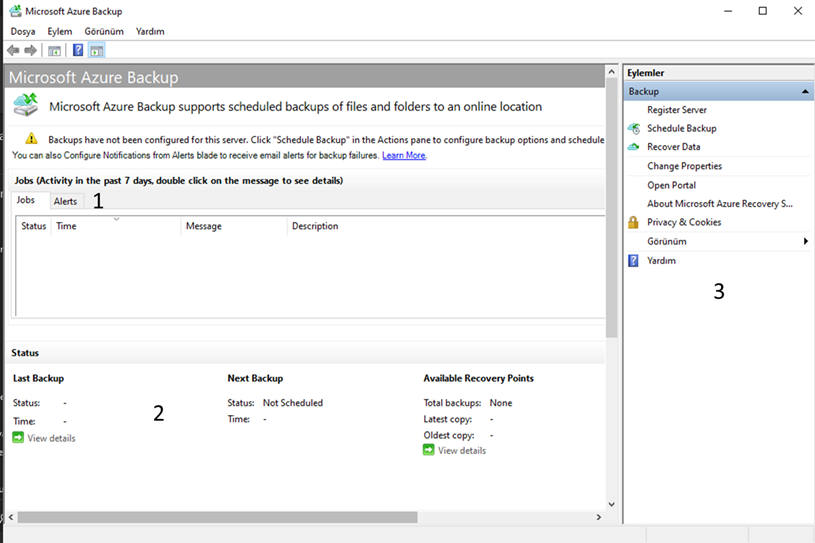The height and width of the screenshot is (543, 815).
Task: Click the vertical scrollbar thumb
Action: pyautogui.click(x=612, y=208)
